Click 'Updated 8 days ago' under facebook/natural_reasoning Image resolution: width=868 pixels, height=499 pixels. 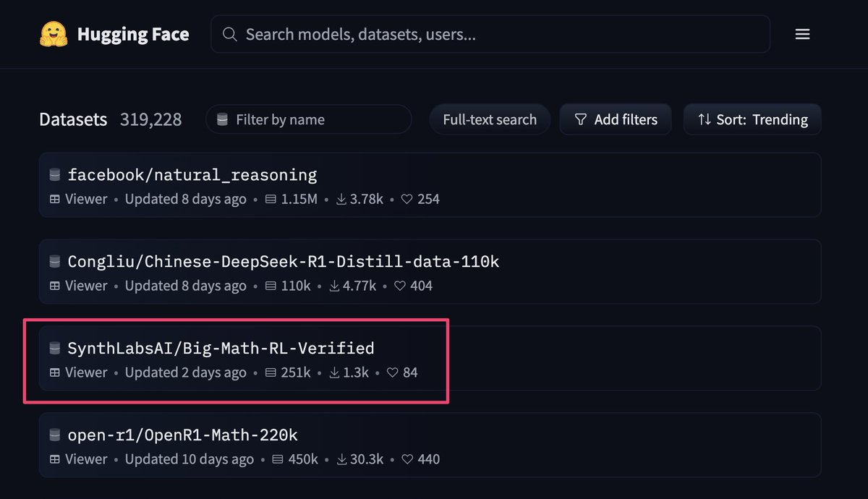pos(185,199)
